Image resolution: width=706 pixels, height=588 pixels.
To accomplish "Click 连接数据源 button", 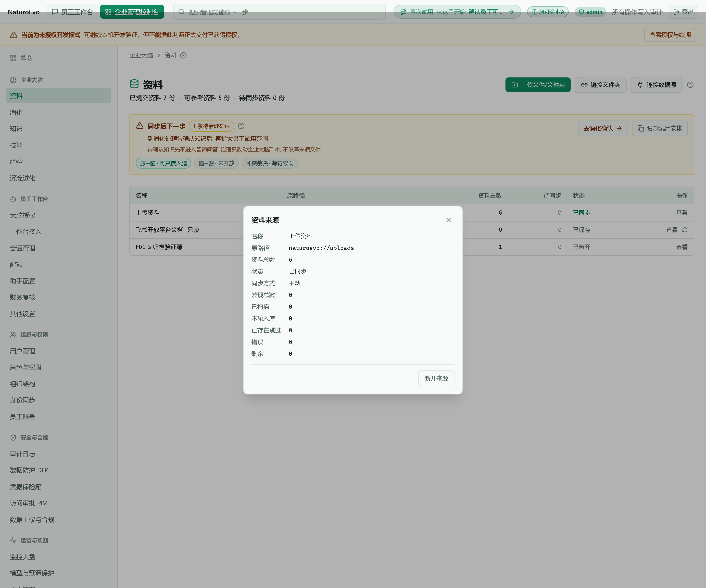I will pyautogui.click(x=656, y=85).
